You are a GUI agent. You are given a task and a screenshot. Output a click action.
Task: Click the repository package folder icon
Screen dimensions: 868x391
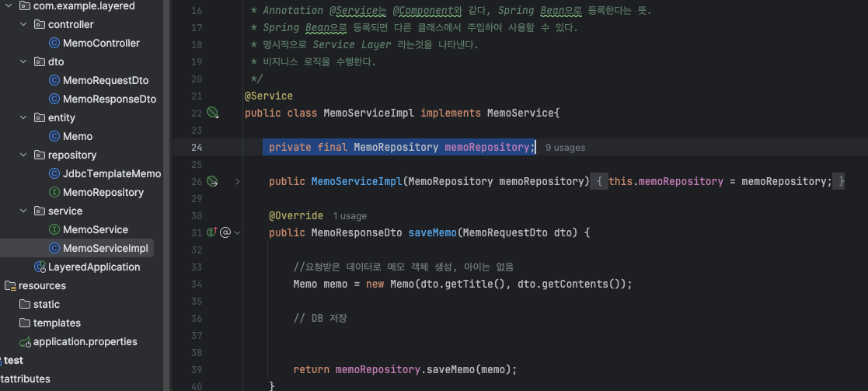(40, 155)
